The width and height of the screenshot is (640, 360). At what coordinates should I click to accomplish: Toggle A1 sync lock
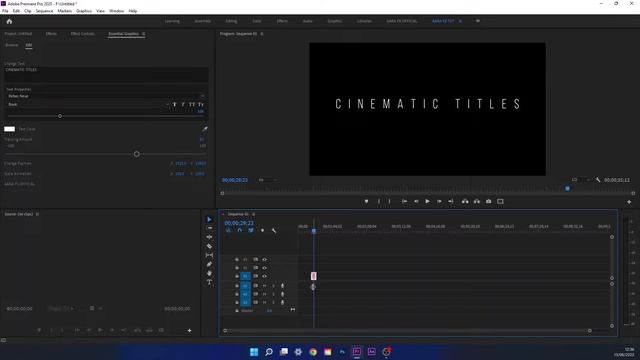(256, 286)
